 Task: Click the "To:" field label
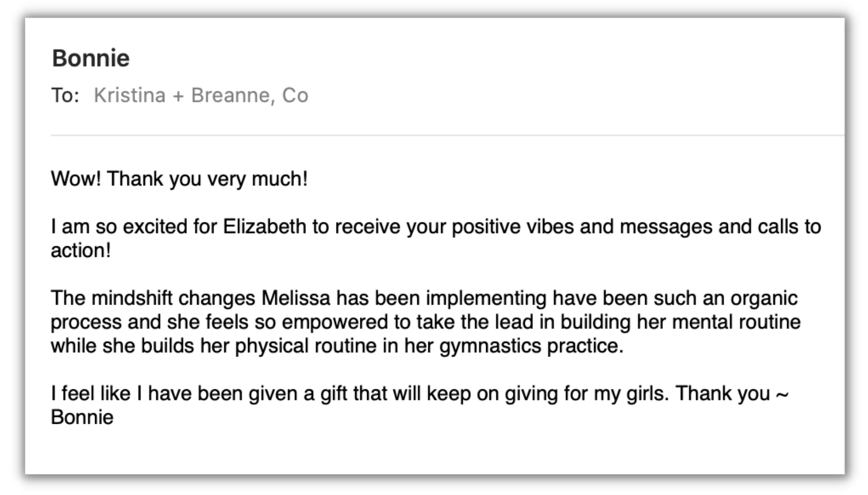pos(65,96)
